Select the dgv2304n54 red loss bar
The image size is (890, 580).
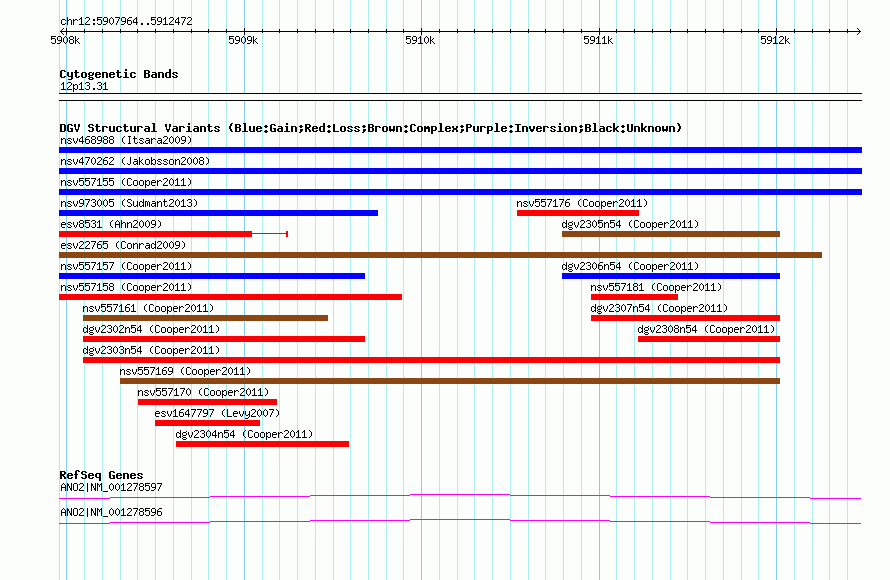(262, 444)
